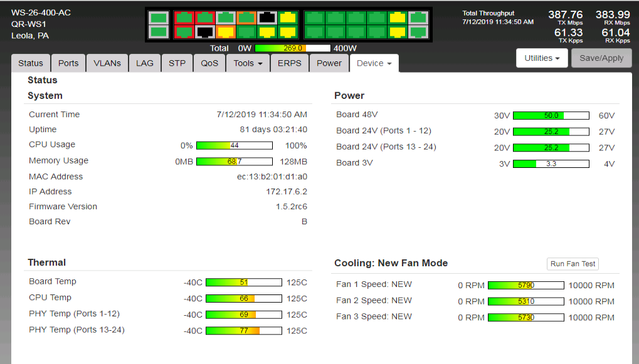The image size is (639, 364).
Task: Switch to the Ports tab
Action: point(68,63)
